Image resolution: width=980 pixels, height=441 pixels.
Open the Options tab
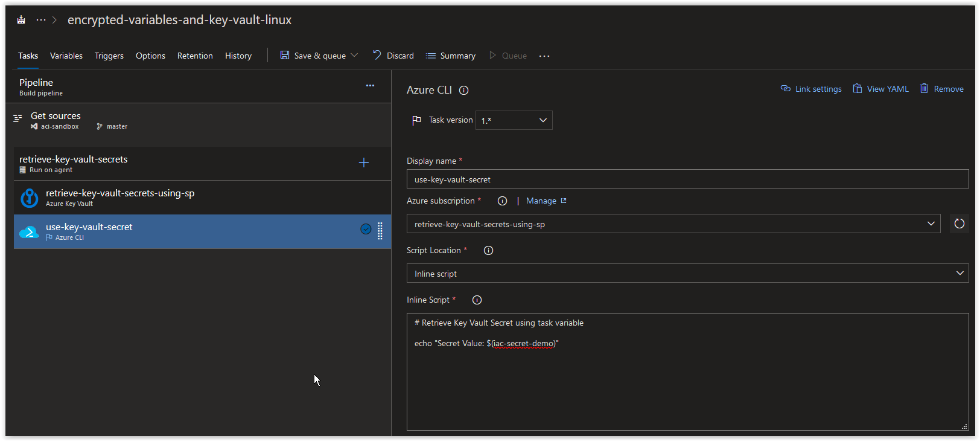pyautogui.click(x=150, y=56)
